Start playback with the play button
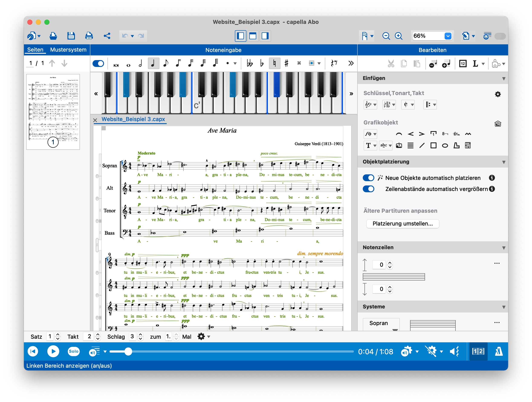Screen dimensions: 532x402 [53, 351]
